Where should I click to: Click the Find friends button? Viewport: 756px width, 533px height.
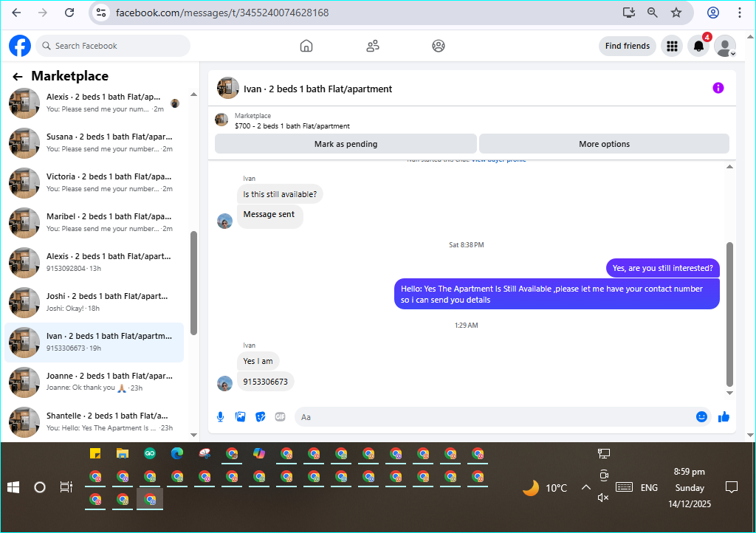(628, 46)
